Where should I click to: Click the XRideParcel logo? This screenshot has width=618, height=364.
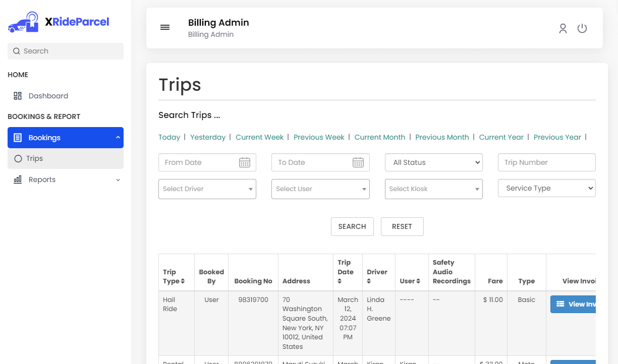(x=59, y=22)
